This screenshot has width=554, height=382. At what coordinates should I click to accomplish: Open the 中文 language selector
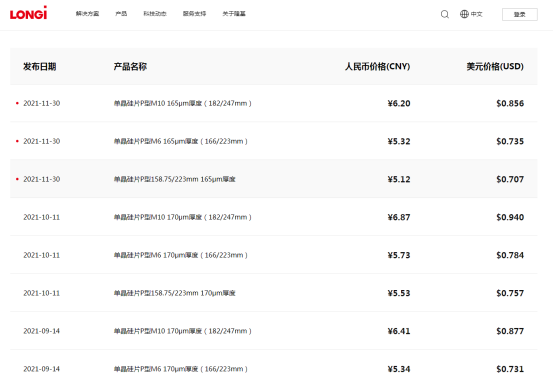click(x=476, y=14)
